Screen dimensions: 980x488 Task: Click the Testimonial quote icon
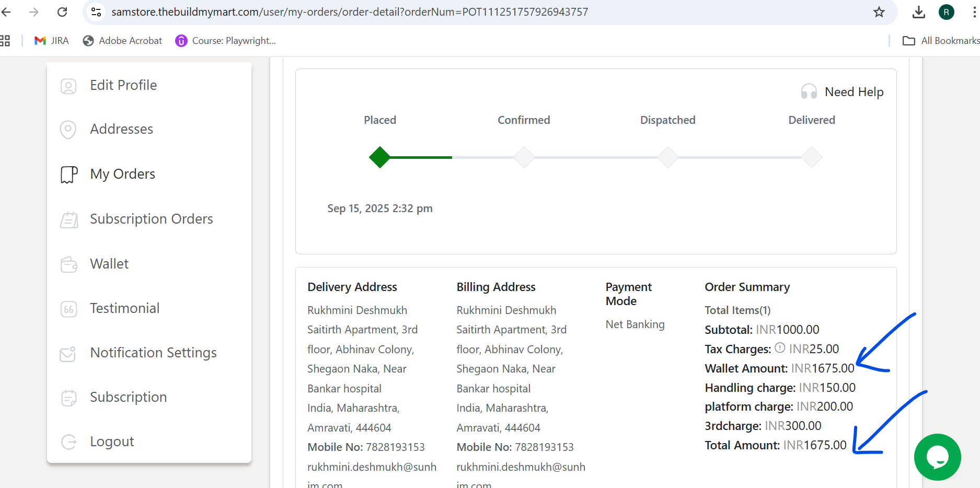(68, 309)
